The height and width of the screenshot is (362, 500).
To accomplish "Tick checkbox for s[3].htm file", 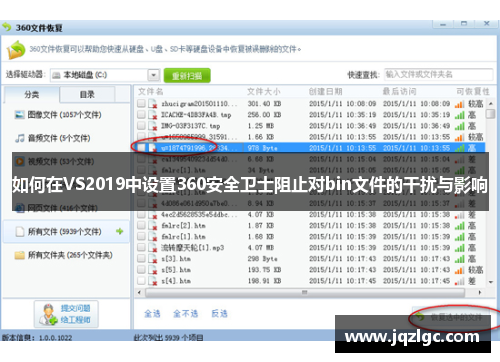I will click(141, 258).
